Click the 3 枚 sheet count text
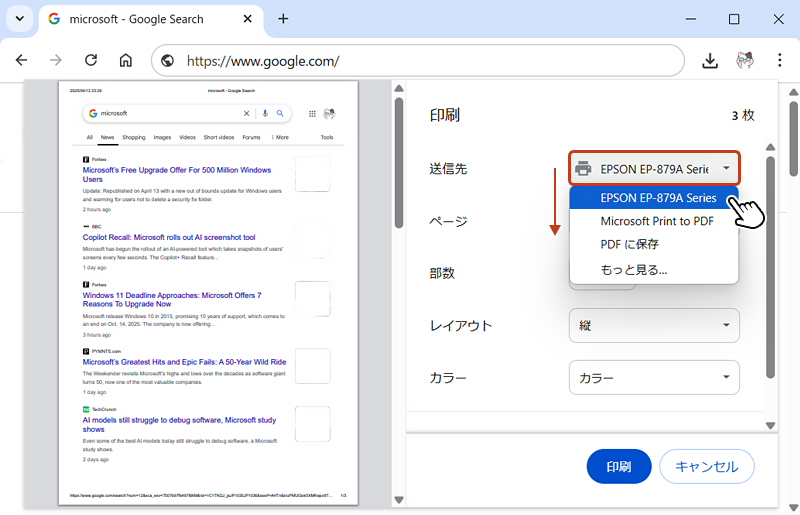The height and width of the screenshot is (515, 800). (x=743, y=115)
